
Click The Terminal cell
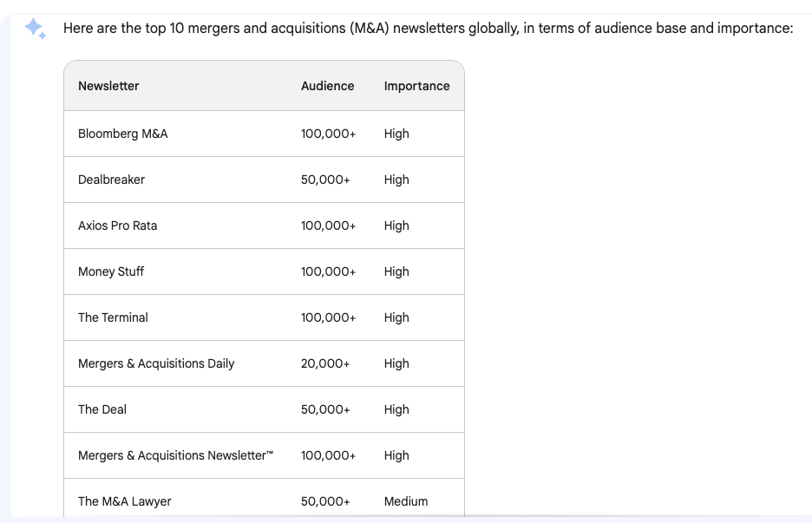(113, 317)
